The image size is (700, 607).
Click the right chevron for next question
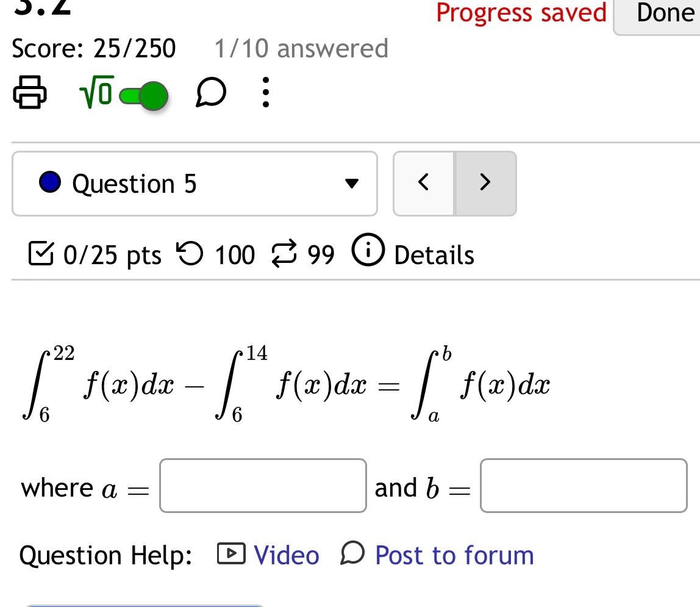point(485,182)
